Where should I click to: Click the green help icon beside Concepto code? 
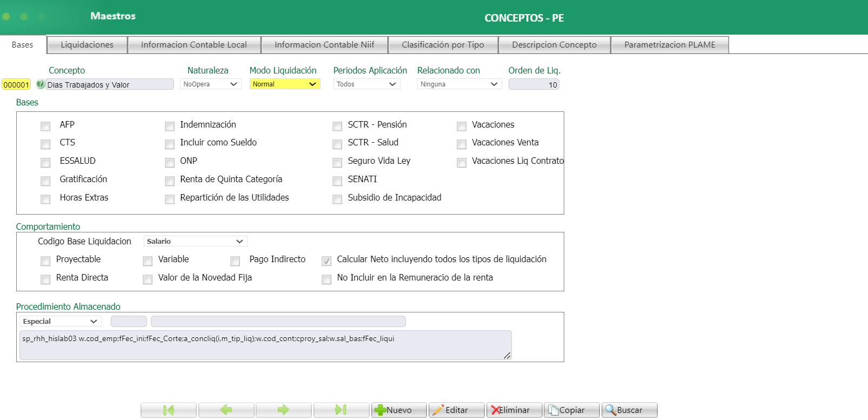pyautogui.click(x=41, y=84)
